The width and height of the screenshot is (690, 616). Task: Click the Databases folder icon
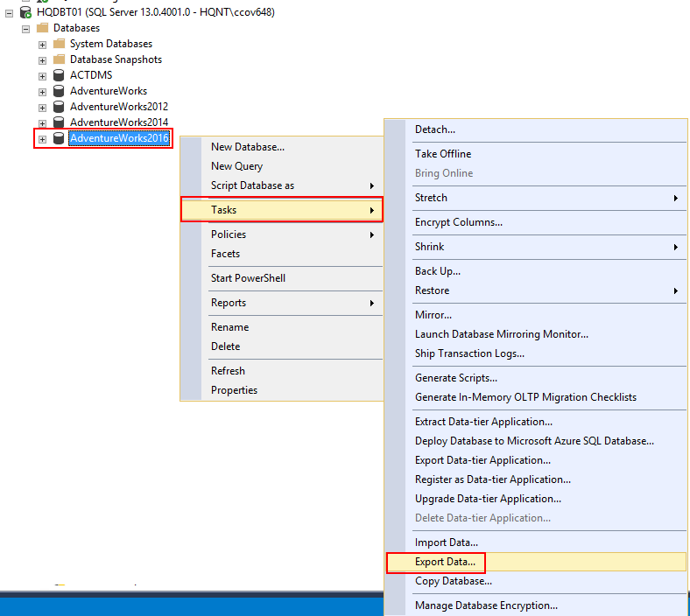tap(42, 28)
